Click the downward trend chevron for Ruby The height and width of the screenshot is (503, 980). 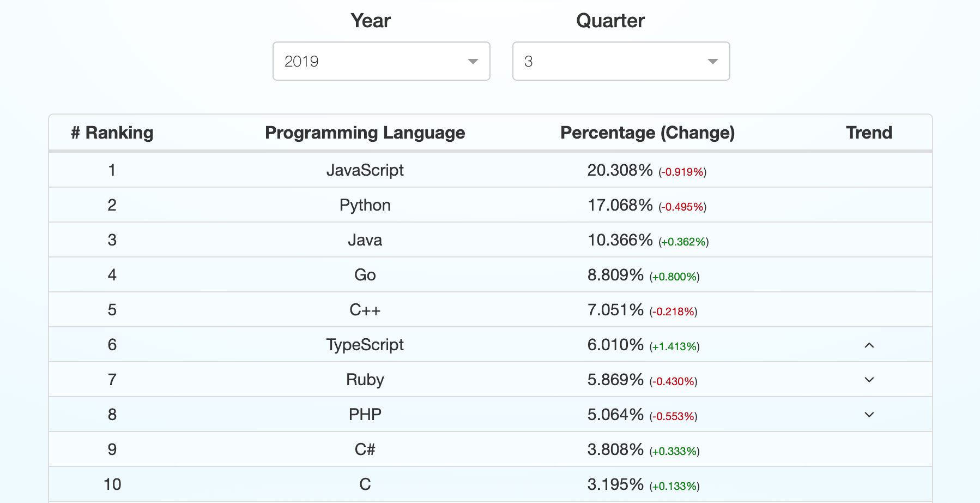tap(869, 380)
